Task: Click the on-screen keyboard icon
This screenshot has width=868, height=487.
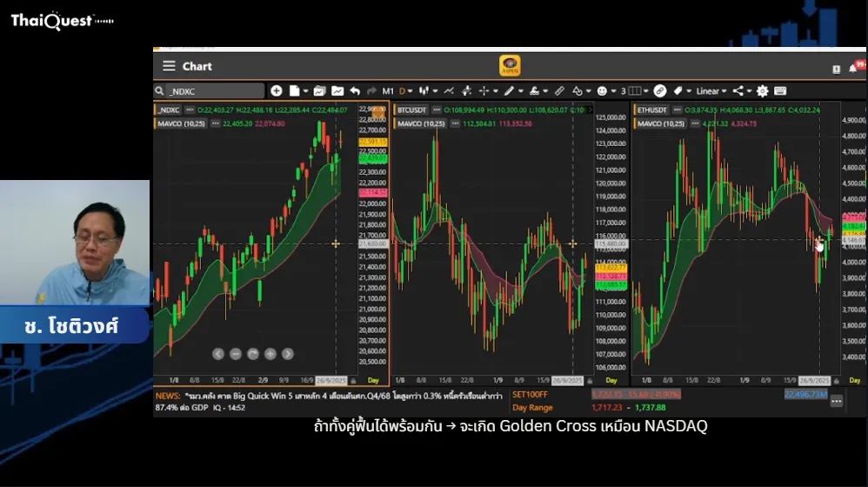Action: pyautogui.click(x=780, y=90)
